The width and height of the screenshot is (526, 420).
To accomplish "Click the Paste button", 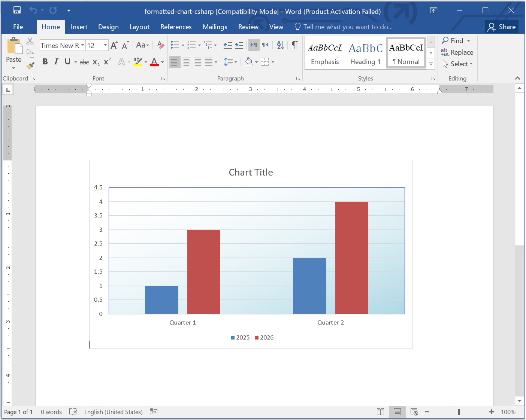I will point(14,53).
